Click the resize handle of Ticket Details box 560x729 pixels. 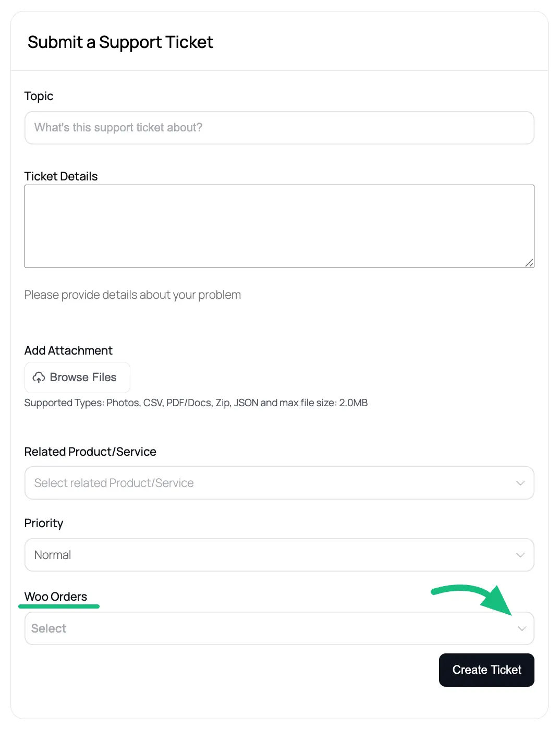[x=529, y=263]
